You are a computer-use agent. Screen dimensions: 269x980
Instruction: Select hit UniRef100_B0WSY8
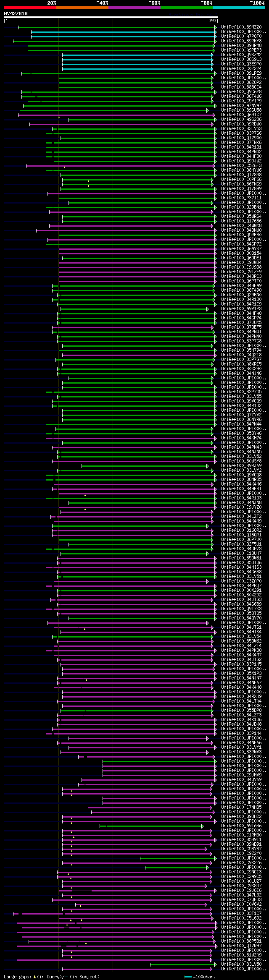(241, 461)
